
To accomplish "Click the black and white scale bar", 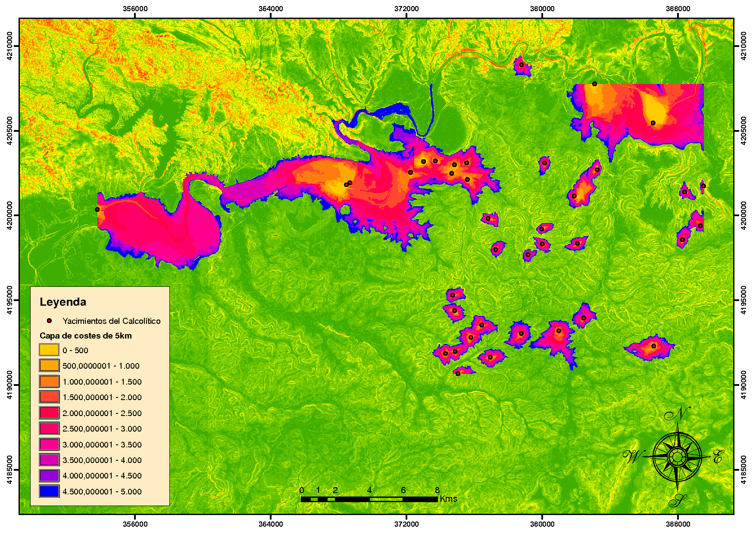I will point(369,499).
